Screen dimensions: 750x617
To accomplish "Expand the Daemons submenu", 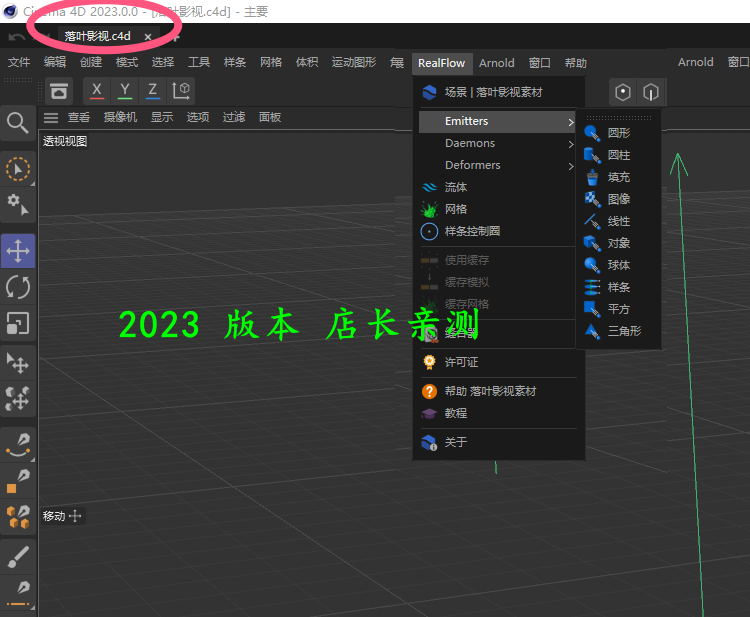I will [x=497, y=143].
